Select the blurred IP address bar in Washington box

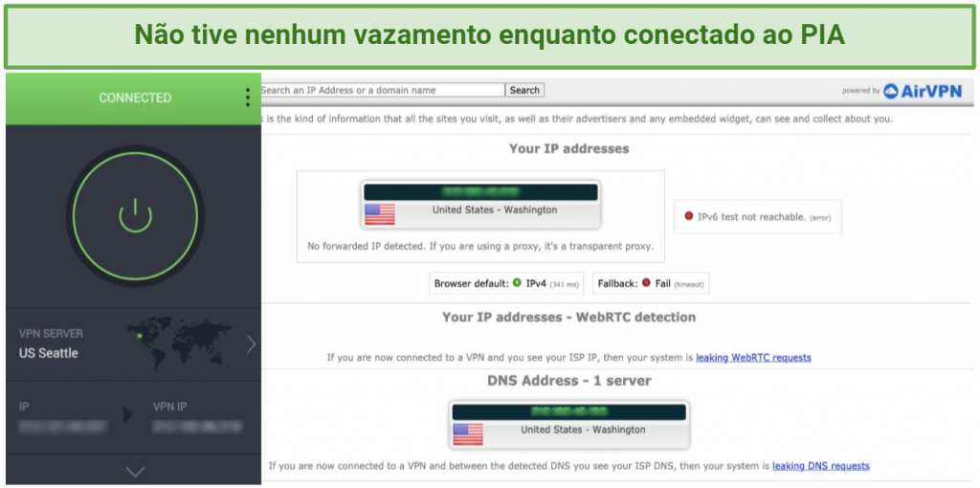[480, 191]
